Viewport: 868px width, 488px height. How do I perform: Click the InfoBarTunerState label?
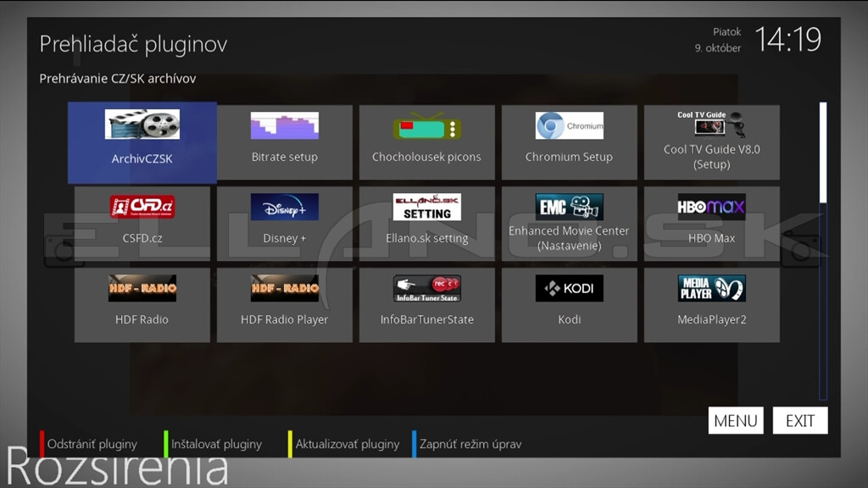pyautogui.click(x=427, y=319)
